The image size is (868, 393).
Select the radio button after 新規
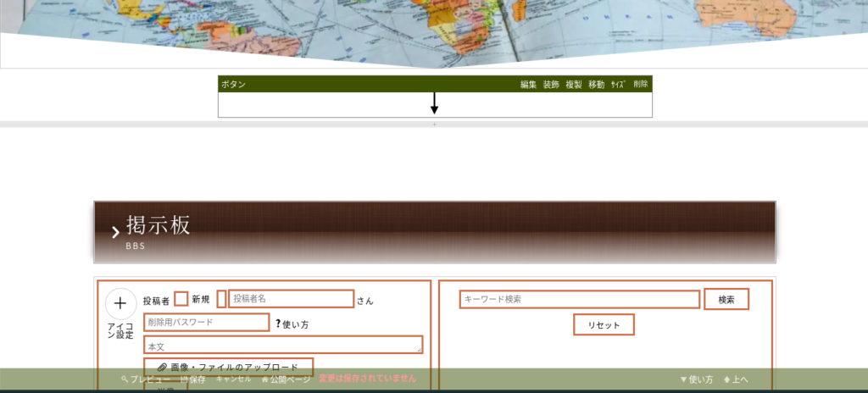[222, 299]
